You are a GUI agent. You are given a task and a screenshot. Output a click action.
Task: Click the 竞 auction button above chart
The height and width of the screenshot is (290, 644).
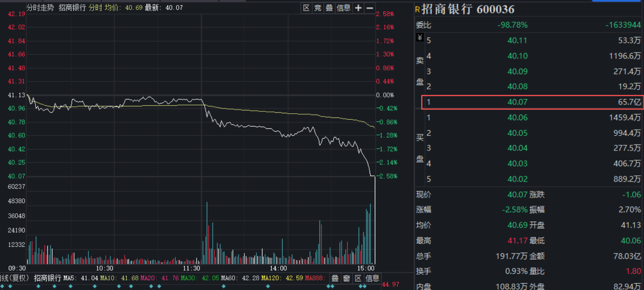point(318,8)
